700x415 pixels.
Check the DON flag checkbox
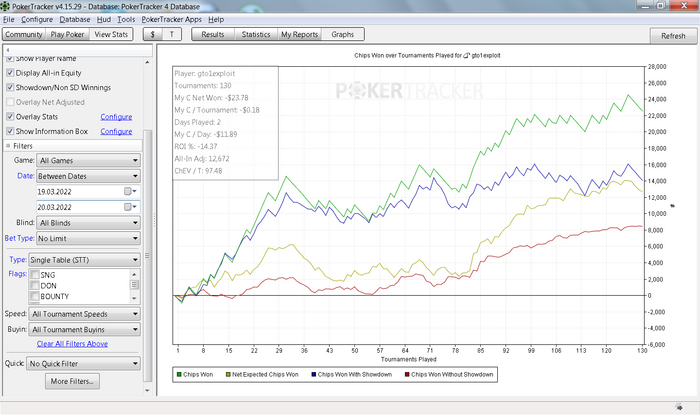[35, 286]
